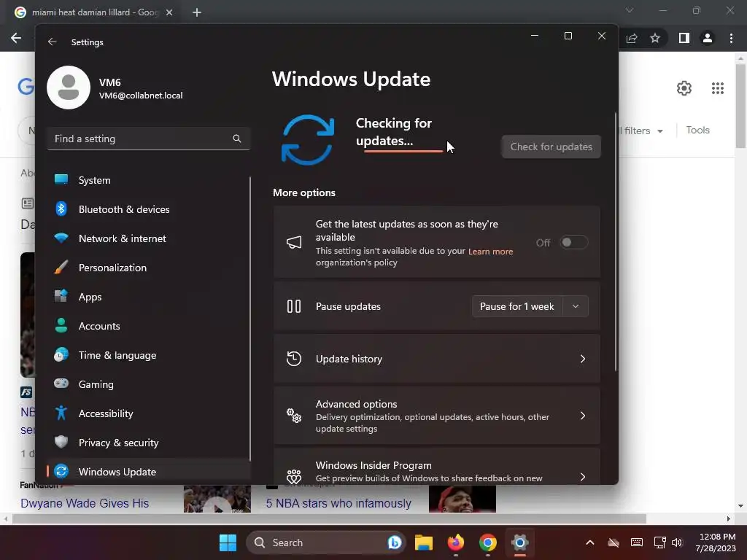This screenshot has width=747, height=560.
Task: Click the Accounts person icon
Action: (61, 325)
